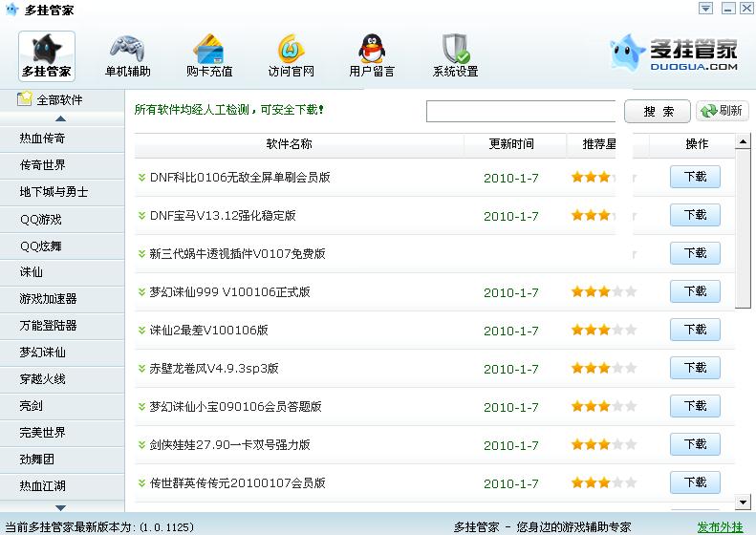
Task: Expand the 剑侠娃娃27.90一卡双号强力版 row chevron
Action: pyautogui.click(x=141, y=445)
